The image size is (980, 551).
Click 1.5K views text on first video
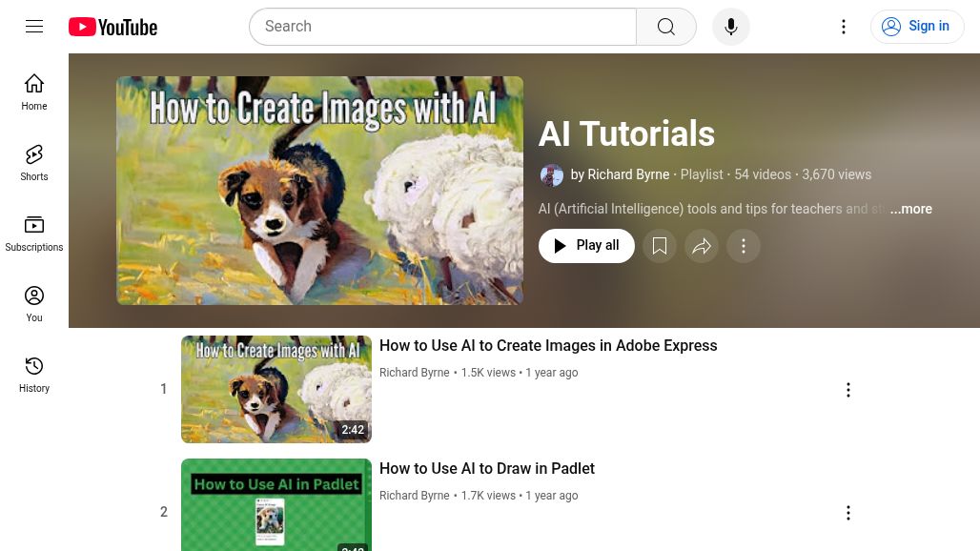click(x=488, y=373)
